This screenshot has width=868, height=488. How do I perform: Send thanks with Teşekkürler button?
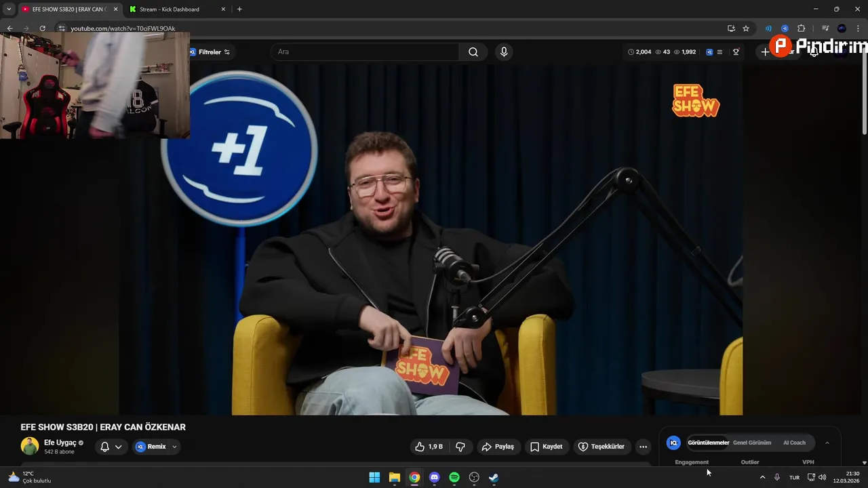(x=601, y=447)
